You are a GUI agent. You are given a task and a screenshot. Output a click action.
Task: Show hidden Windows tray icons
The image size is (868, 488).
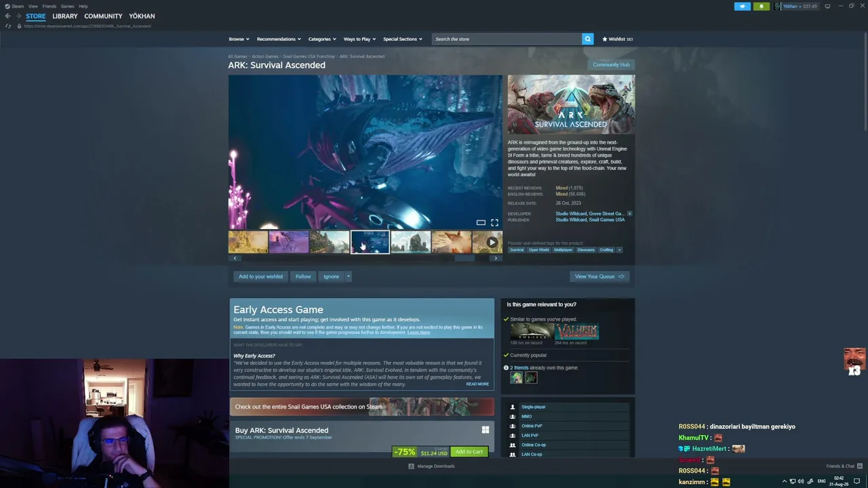785,481
